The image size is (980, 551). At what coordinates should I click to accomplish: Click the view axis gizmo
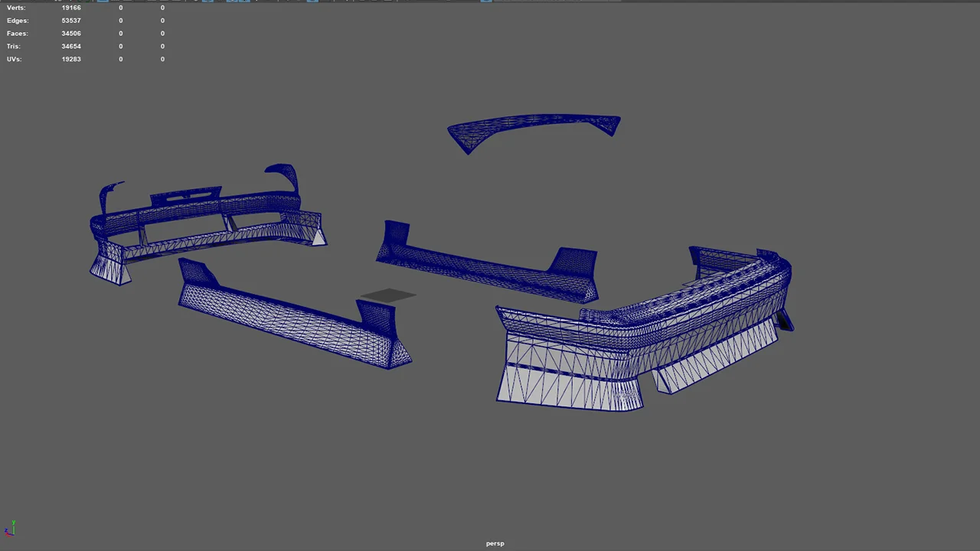[11, 528]
